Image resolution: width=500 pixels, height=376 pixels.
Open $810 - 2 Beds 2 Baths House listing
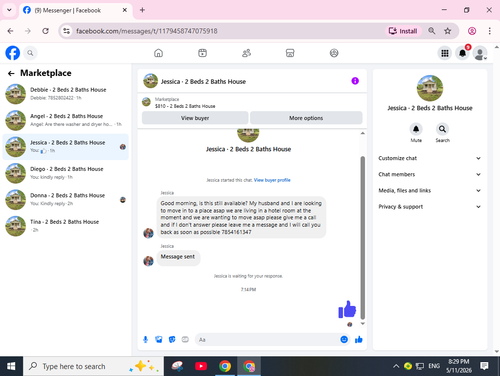[x=185, y=106]
